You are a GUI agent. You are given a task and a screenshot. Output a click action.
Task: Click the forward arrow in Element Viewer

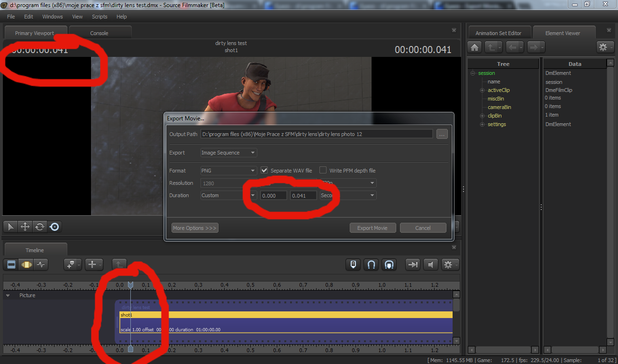(536, 47)
